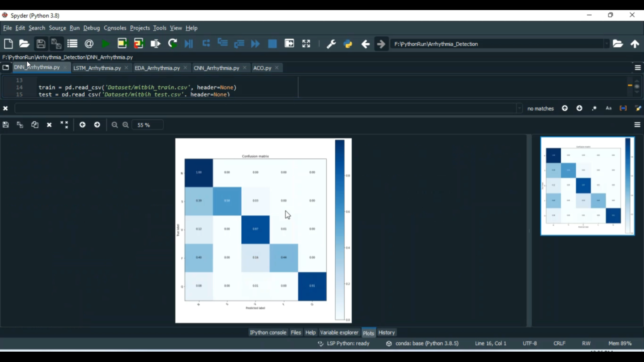Open the plots pane hamburger options menu
Image resolution: width=644 pixels, height=362 pixels.
point(637,125)
